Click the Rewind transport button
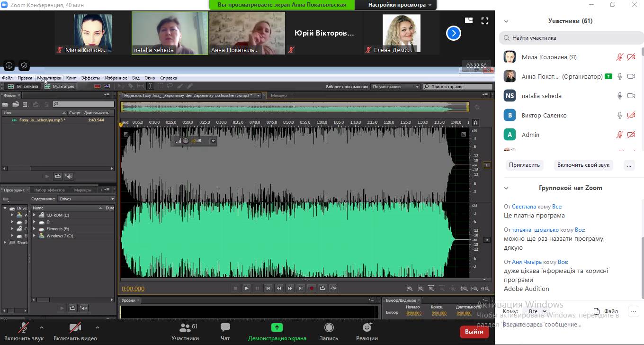Viewport: 644px width, 345px height. (x=279, y=288)
